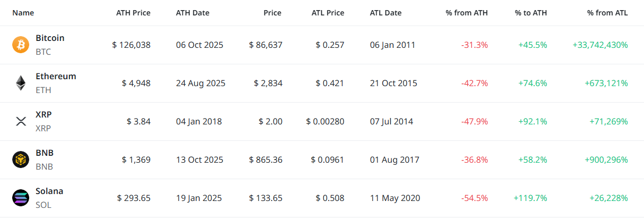Viewport: 644px width, 218px height.
Task: Click Bitcoin's -31.3% from ATH value
Action: 475,45
